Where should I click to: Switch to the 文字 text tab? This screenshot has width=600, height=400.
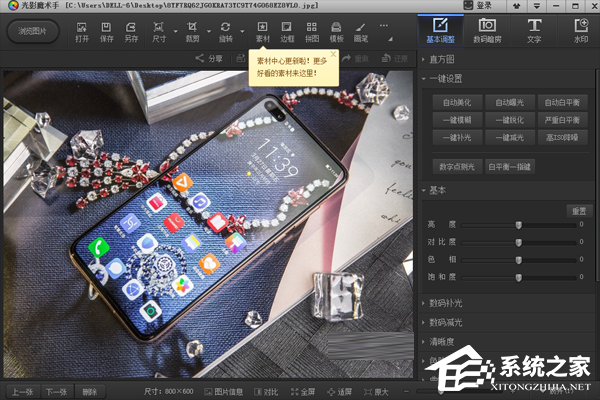(534, 31)
